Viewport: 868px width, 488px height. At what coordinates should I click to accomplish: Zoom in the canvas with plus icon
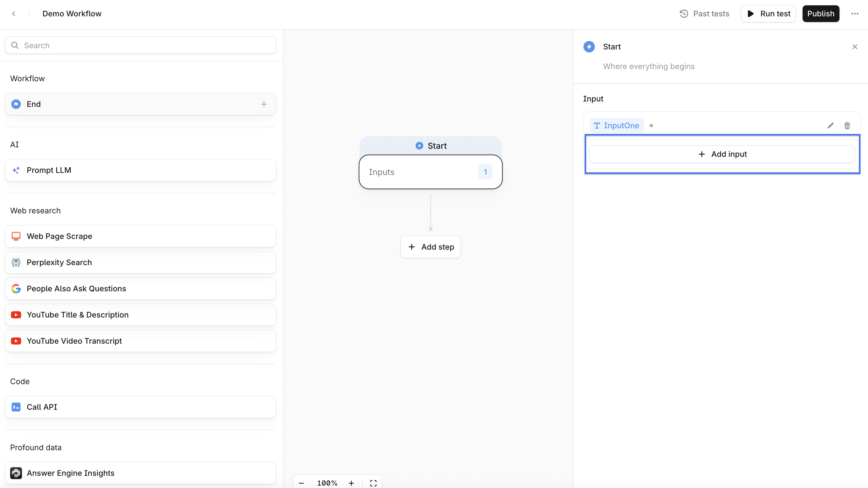pyautogui.click(x=351, y=483)
